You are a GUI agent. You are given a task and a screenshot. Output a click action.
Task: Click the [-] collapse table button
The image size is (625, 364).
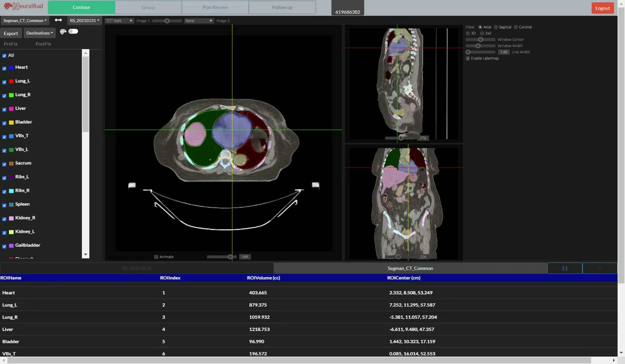pyautogui.click(x=564, y=268)
